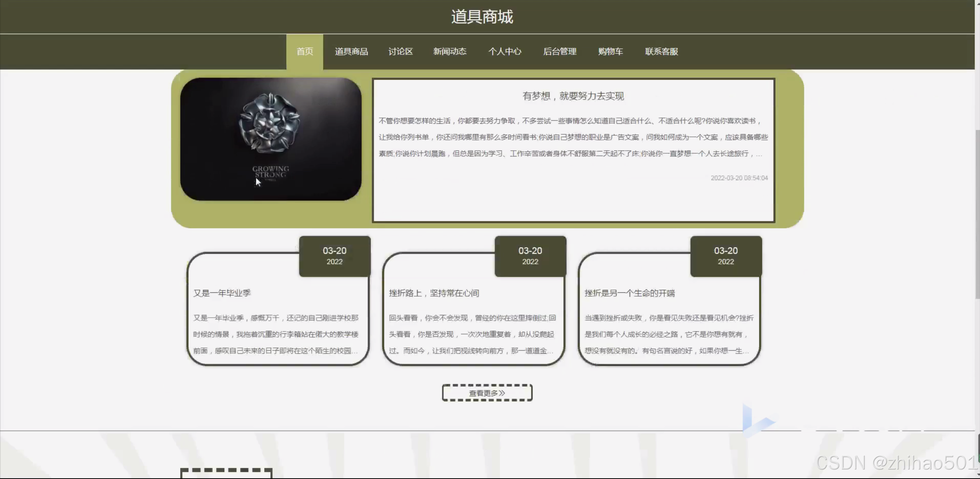Open news card 挫折是另一个生命的开端
This screenshot has width=980, height=479.
pyautogui.click(x=630, y=293)
